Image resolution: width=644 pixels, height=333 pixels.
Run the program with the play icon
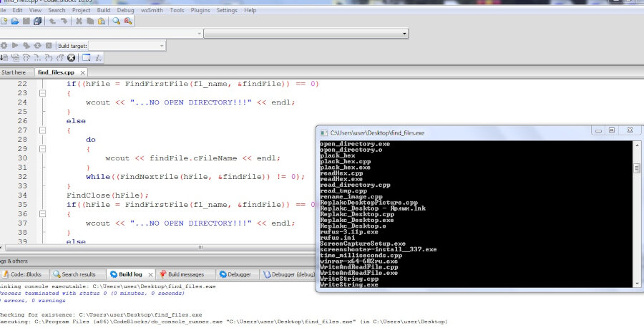click(15, 45)
